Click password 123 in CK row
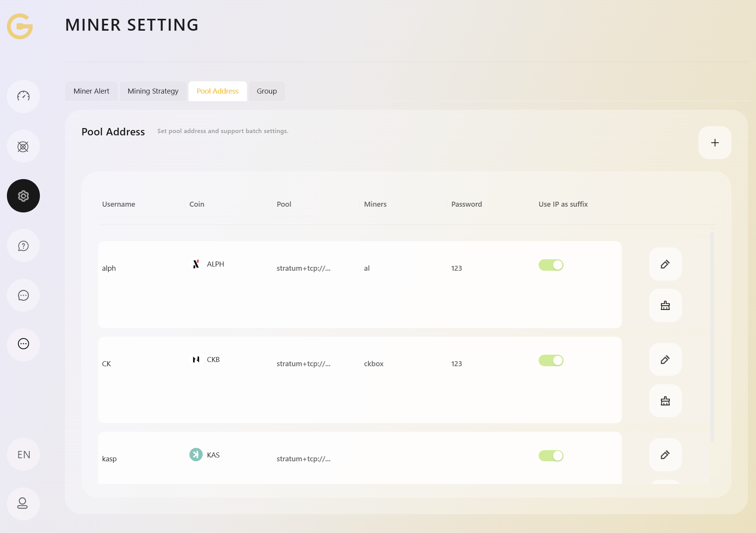 pyautogui.click(x=457, y=364)
